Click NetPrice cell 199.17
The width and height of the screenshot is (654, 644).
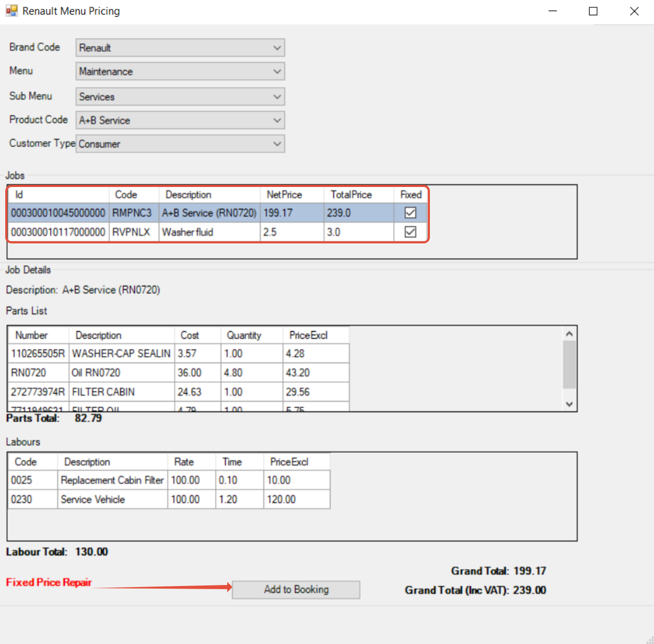coord(292,213)
